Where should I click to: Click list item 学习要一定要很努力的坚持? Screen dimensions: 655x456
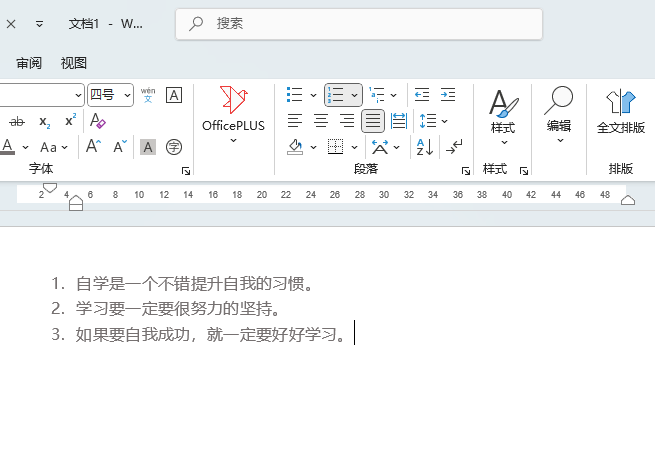178,309
